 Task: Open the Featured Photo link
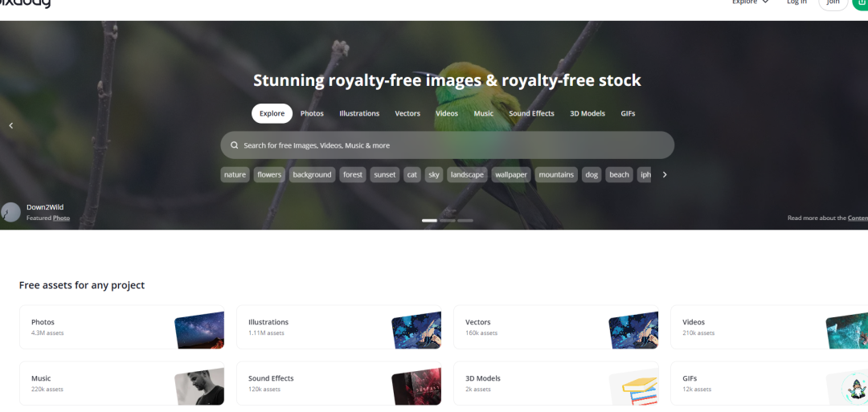point(61,218)
